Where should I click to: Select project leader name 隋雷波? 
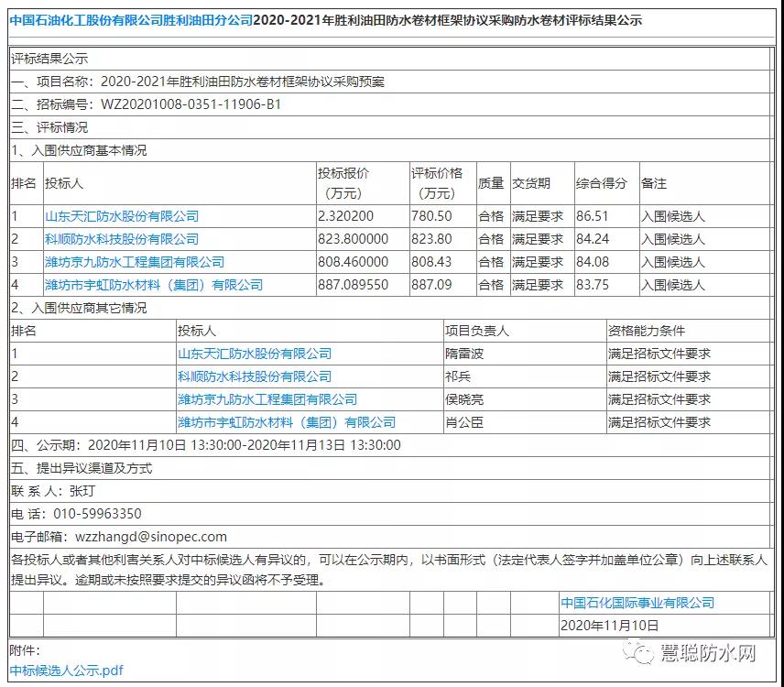(x=464, y=354)
